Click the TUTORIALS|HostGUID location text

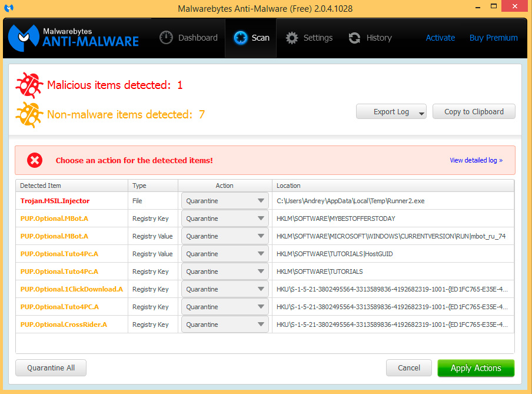(x=334, y=254)
